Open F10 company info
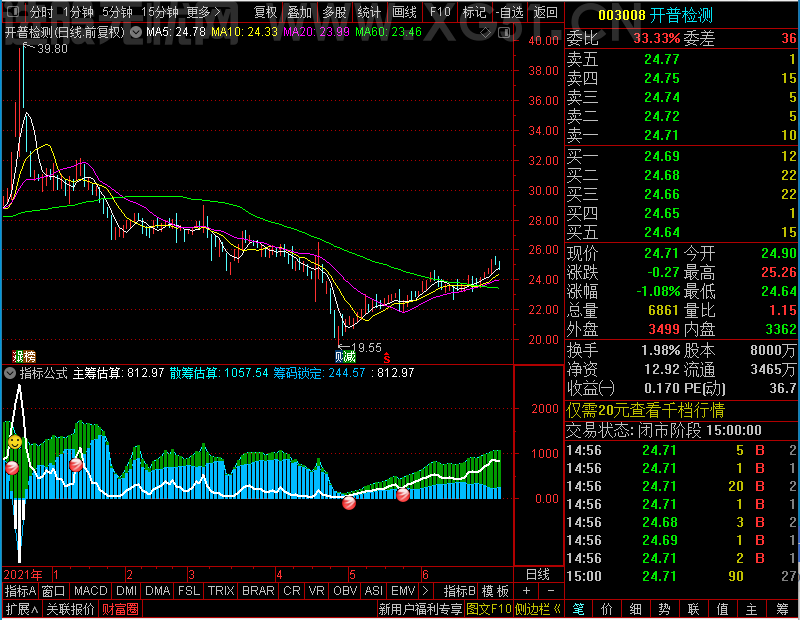Image resolution: width=800 pixels, height=620 pixels. click(440, 12)
